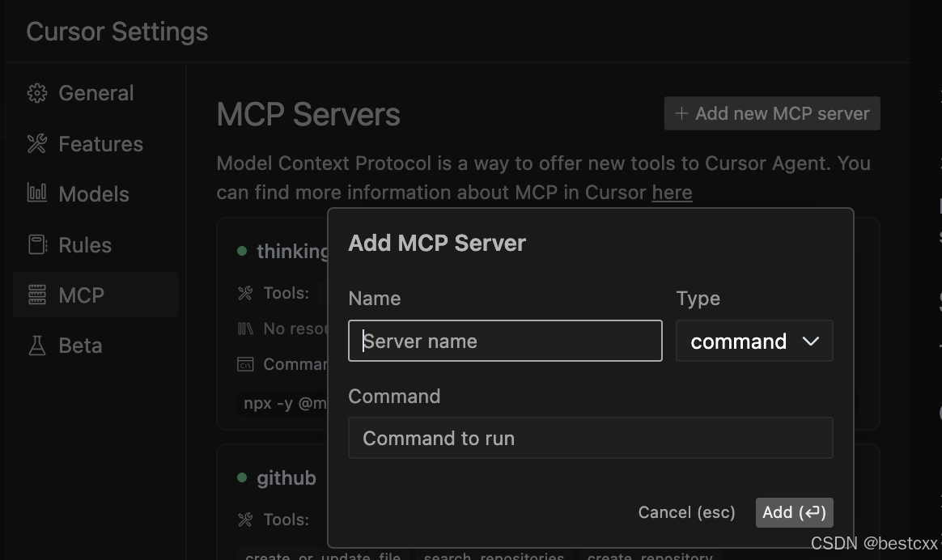Click the MCP Servers heading
The height and width of the screenshot is (560, 942).
(x=308, y=114)
